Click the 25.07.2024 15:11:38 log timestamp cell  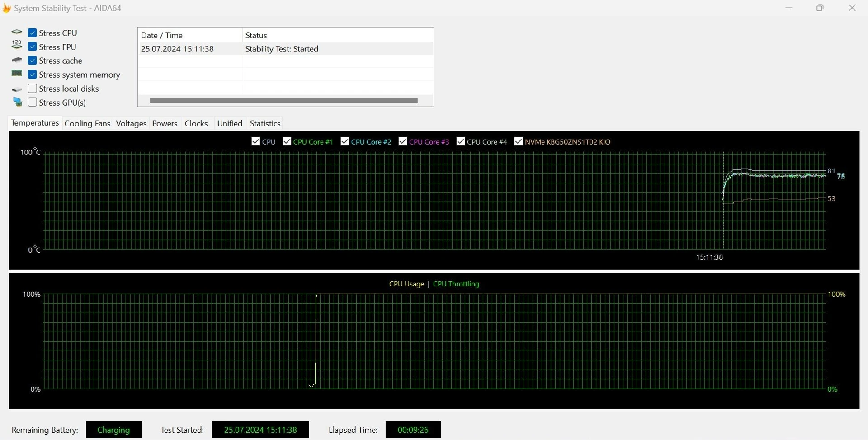pos(177,49)
